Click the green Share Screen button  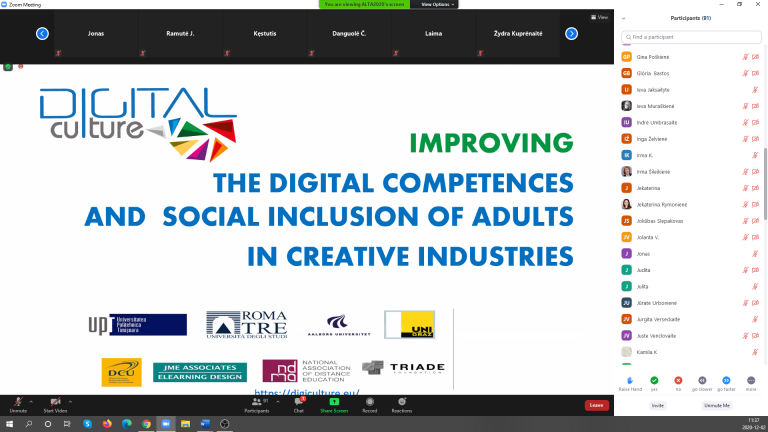tap(334, 405)
